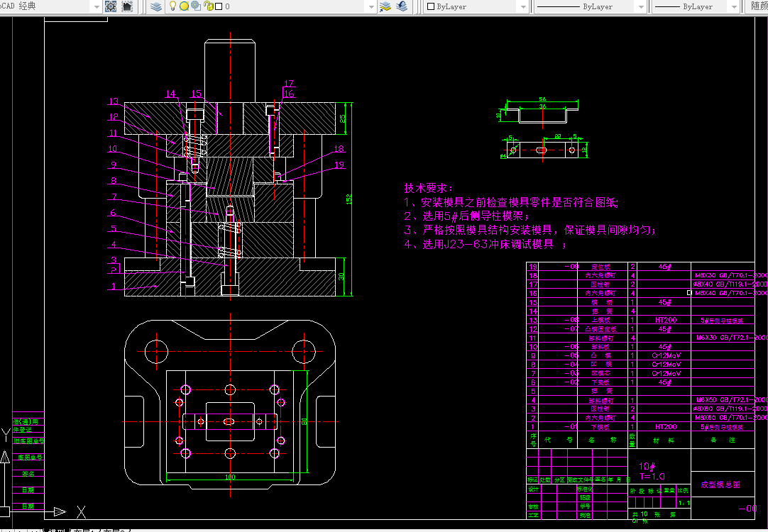
Task: Select the green 152 height dimension text
Action: point(349,199)
